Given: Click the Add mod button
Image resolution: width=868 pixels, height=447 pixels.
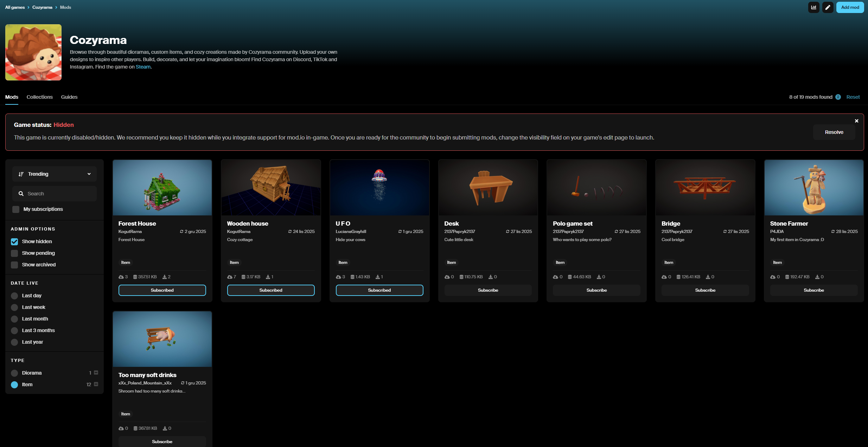Looking at the screenshot, I should pyautogui.click(x=850, y=7).
